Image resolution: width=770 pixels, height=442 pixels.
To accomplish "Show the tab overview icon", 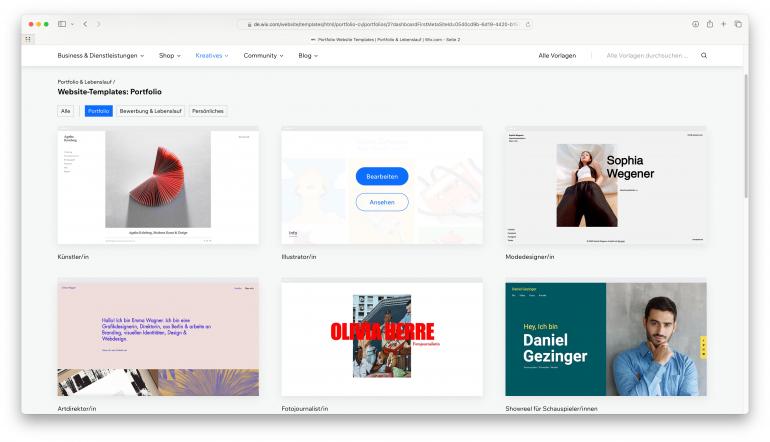I will tap(738, 24).
